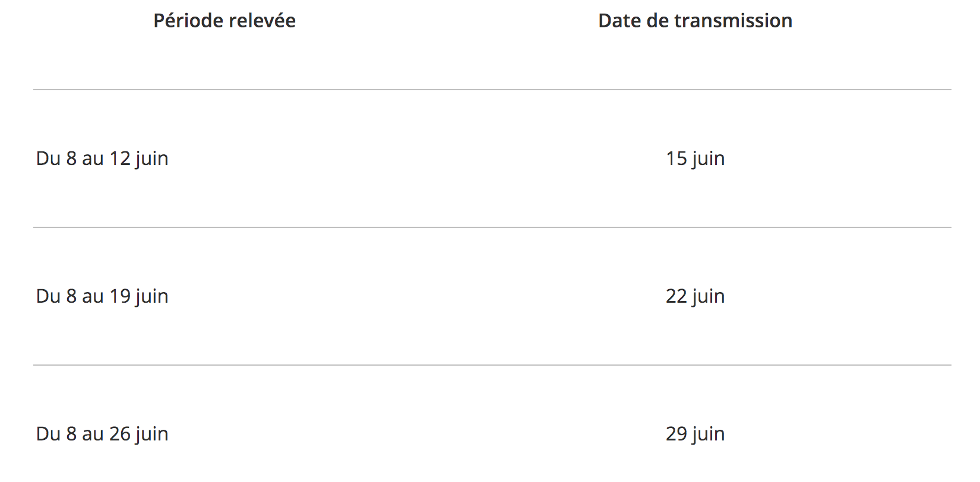Click the "22 juin" transmission date
This screenshot has width=980, height=482.
click(x=695, y=296)
